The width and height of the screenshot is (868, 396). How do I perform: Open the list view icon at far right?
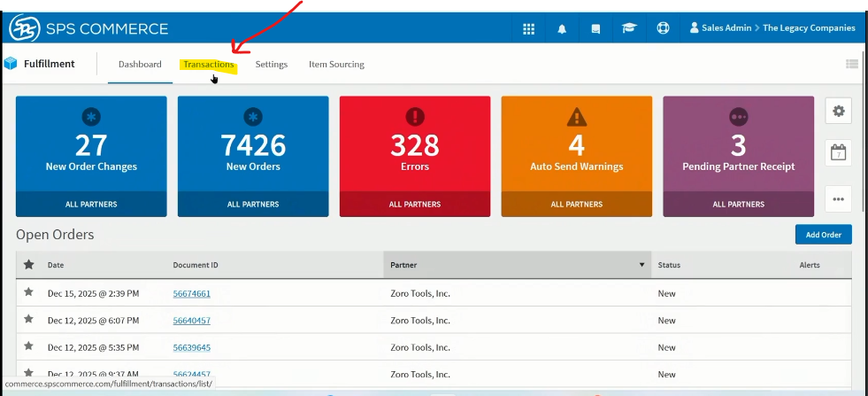tap(852, 64)
